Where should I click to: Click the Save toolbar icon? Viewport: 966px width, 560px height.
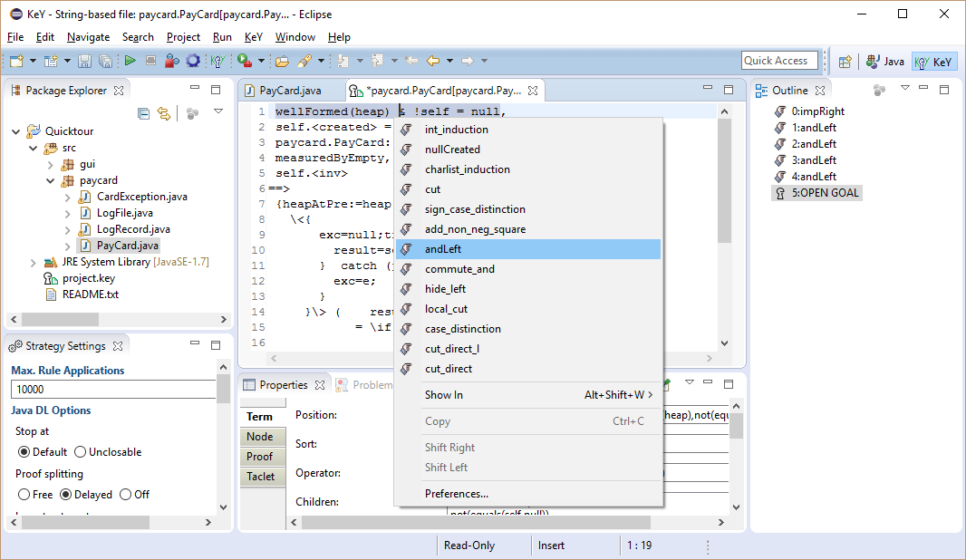pyautogui.click(x=85, y=61)
